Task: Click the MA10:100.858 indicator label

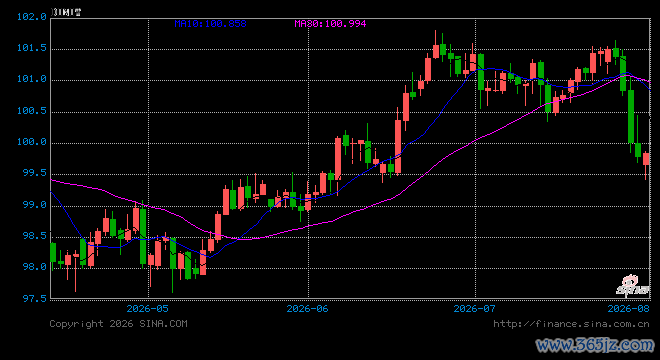Action: click(210, 24)
